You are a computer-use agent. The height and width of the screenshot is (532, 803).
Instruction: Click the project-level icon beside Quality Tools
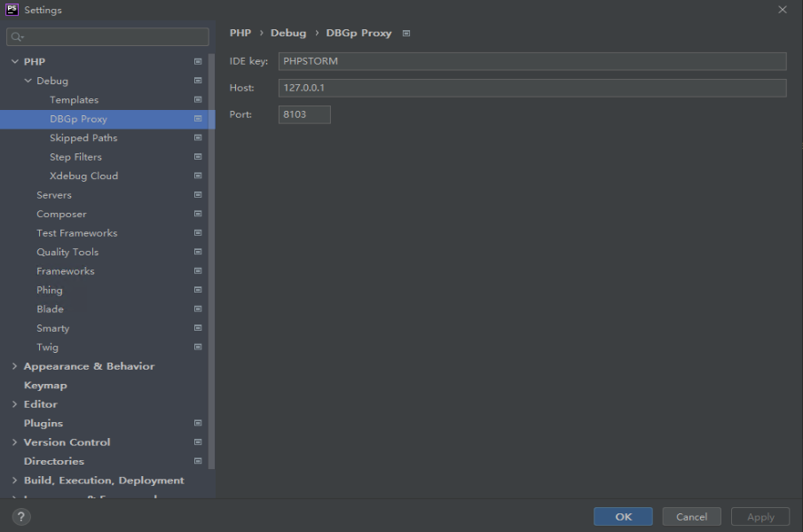[198, 252]
